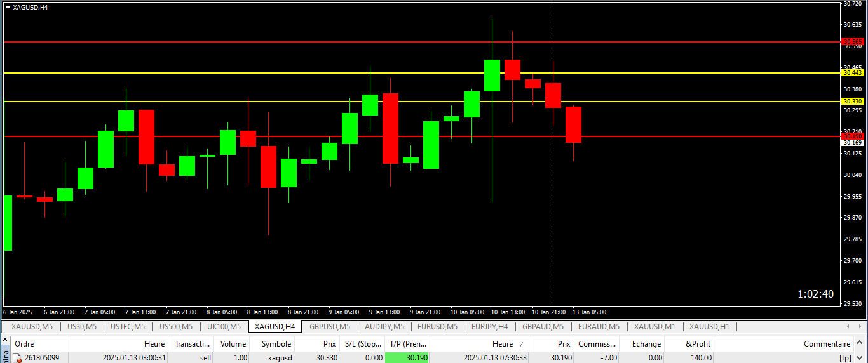The image size is (868, 363).
Task: Click the order 261805099 ticket icon
Action: pos(17,358)
